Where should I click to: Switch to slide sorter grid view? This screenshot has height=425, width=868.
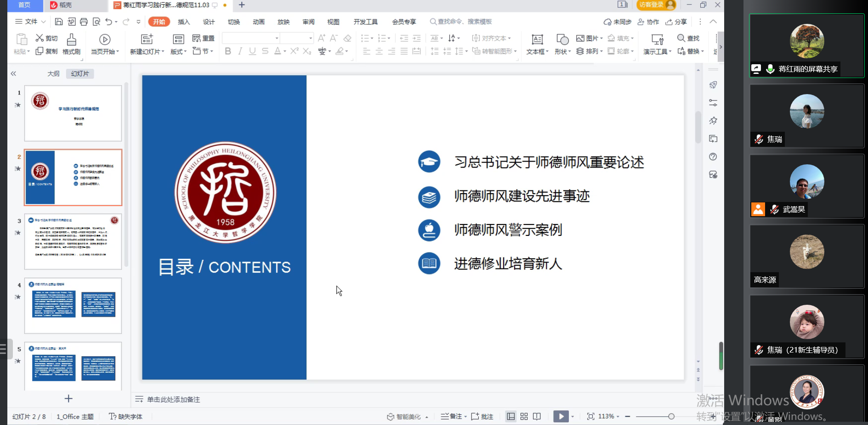(x=524, y=416)
